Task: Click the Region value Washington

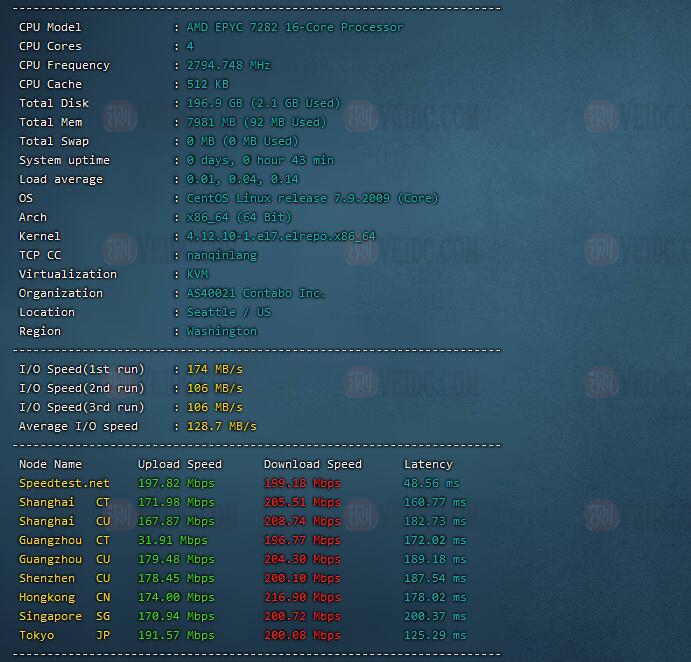Action: click(222, 331)
